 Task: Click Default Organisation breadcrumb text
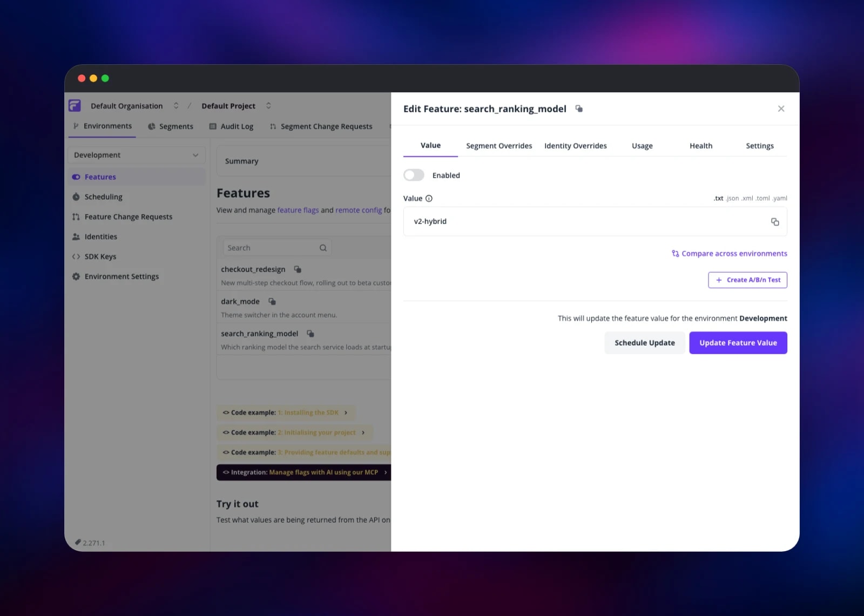click(126, 106)
